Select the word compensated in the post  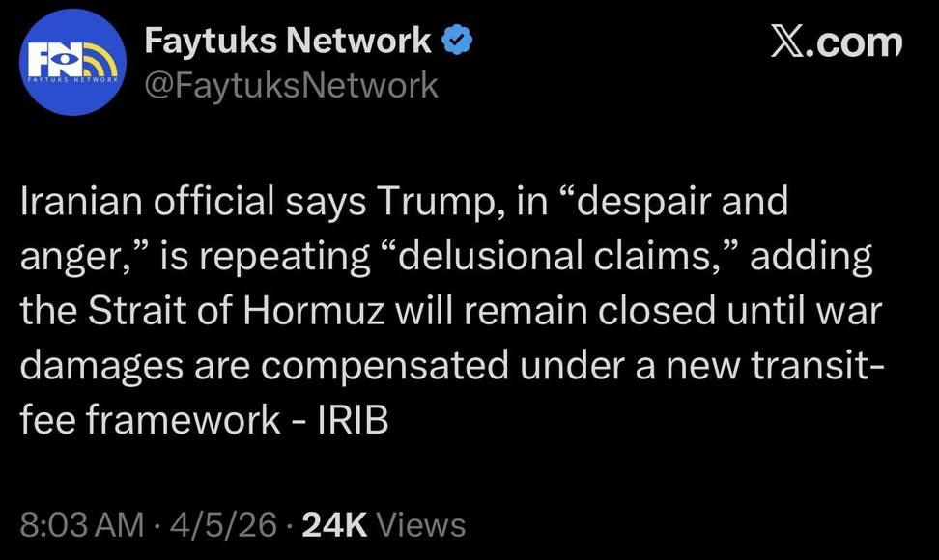(x=384, y=366)
